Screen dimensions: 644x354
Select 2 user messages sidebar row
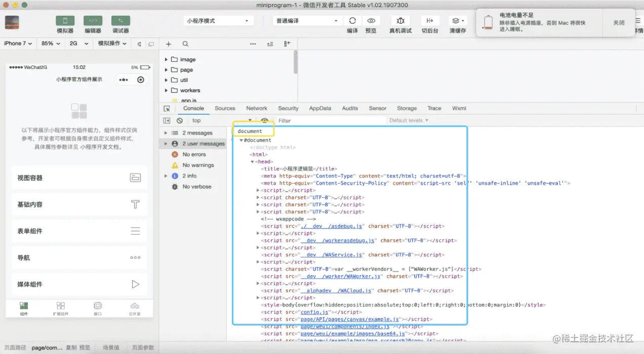[x=193, y=144]
